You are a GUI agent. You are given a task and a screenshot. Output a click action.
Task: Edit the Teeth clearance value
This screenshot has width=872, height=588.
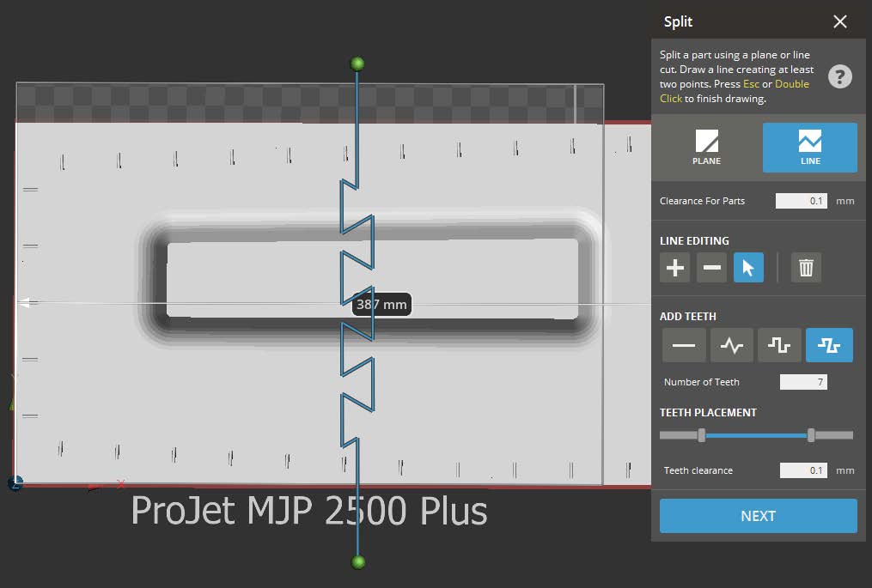tap(802, 470)
